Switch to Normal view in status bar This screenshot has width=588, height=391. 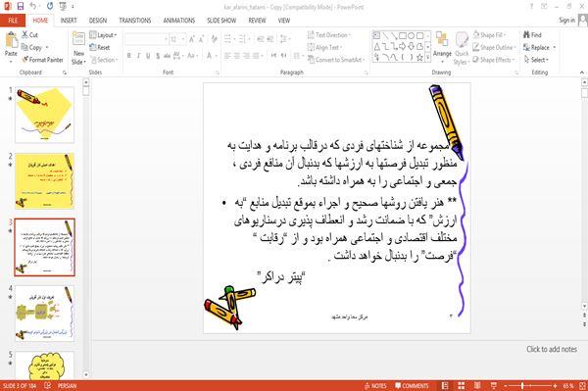point(445,385)
